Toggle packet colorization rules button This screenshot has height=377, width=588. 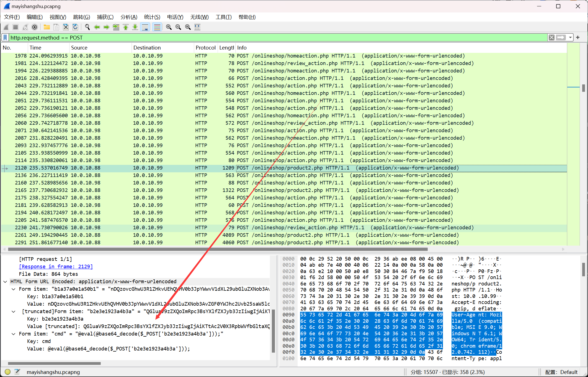(157, 27)
